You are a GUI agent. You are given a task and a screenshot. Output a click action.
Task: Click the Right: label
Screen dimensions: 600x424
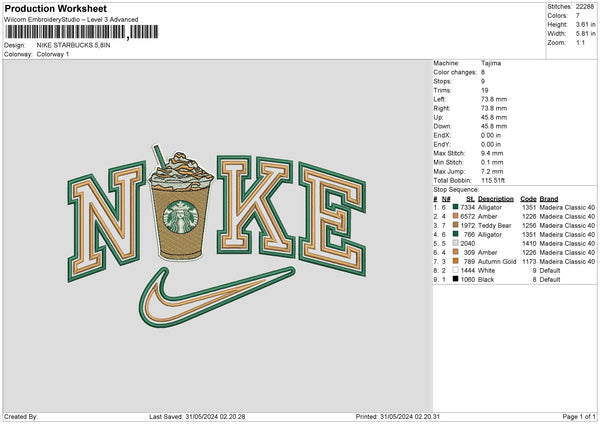[442, 108]
